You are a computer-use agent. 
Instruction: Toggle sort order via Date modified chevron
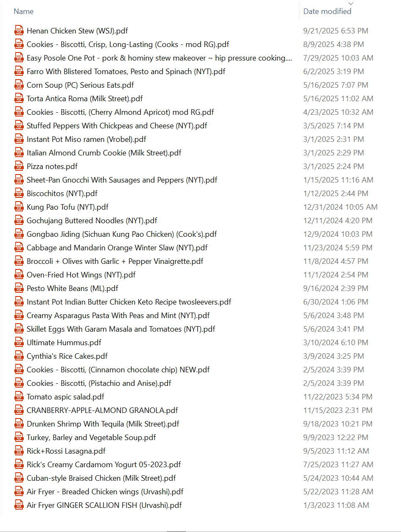tap(350, 3)
